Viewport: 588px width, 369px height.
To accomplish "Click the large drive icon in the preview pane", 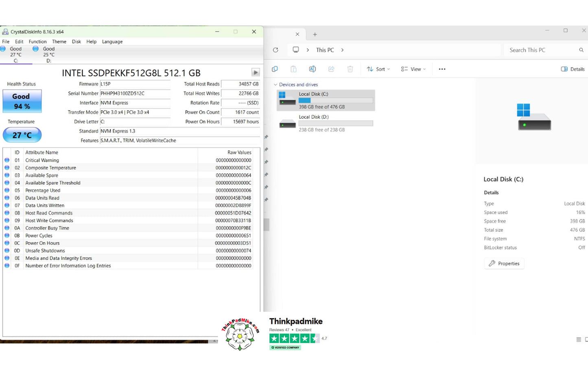I will (534, 117).
